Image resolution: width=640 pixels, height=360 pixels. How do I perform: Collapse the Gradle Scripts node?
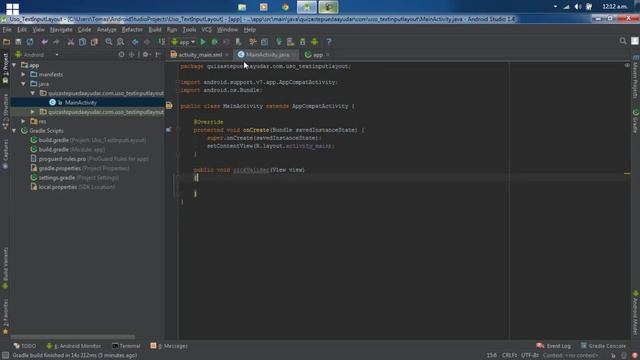[14, 131]
